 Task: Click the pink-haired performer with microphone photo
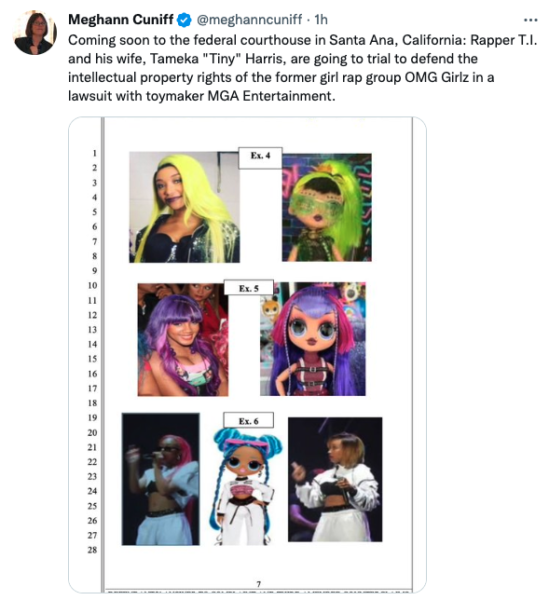(x=161, y=479)
